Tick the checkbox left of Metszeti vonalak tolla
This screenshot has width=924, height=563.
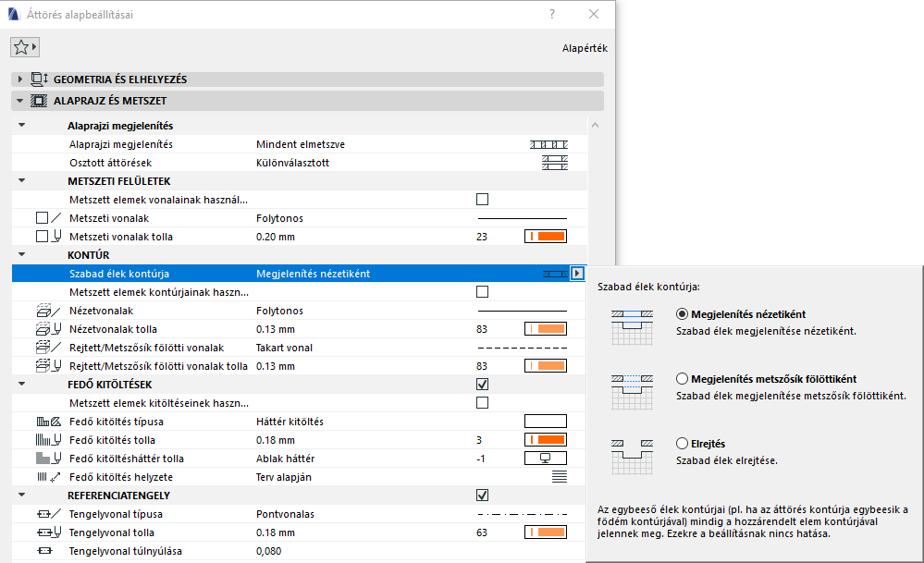click(x=42, y=236)
